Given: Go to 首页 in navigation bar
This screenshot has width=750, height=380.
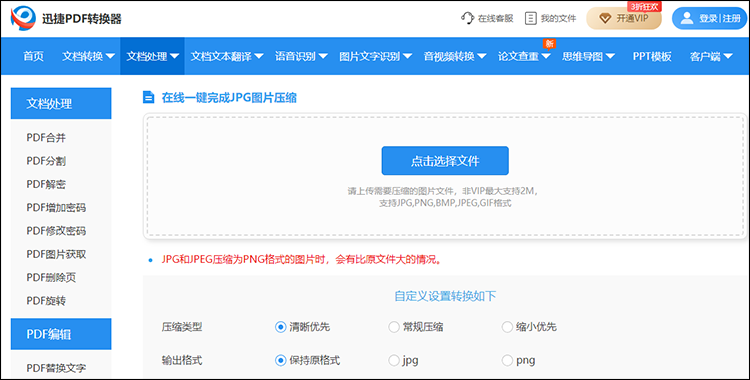Looking at the screenshot, I should [x=33, y=56].
